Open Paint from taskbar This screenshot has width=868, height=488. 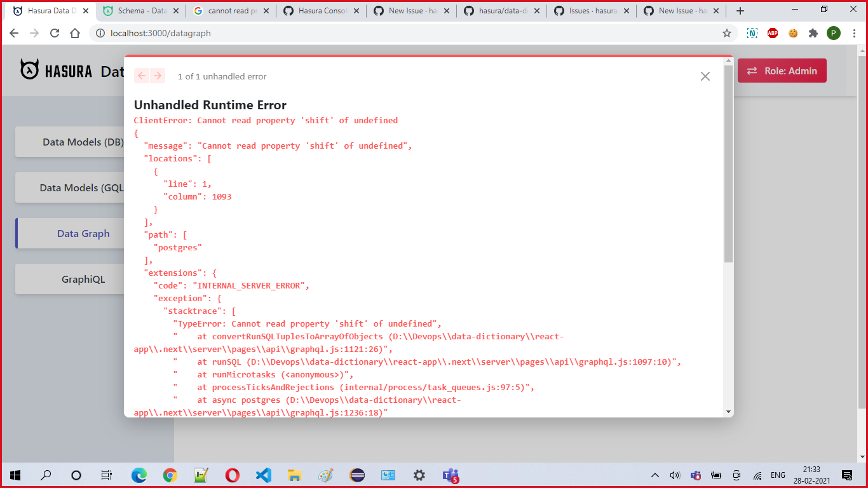coord(325,475)
